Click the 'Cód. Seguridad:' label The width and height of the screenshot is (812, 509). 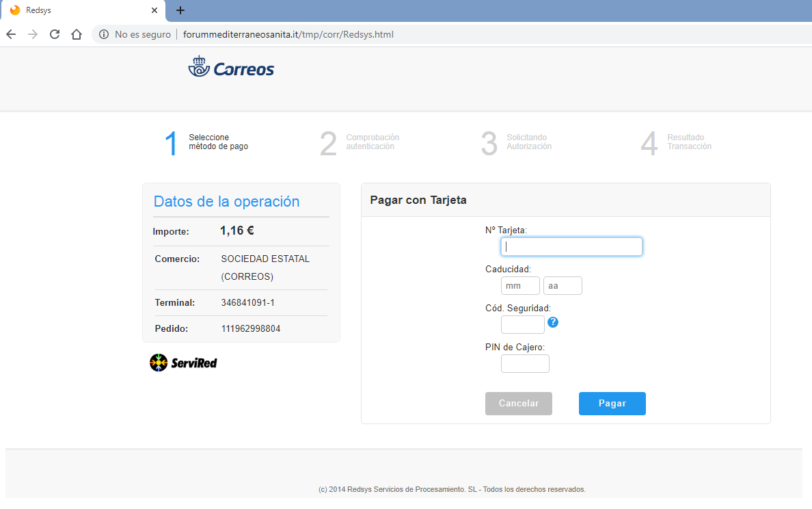pyautogui.click(x=518, y=309)
